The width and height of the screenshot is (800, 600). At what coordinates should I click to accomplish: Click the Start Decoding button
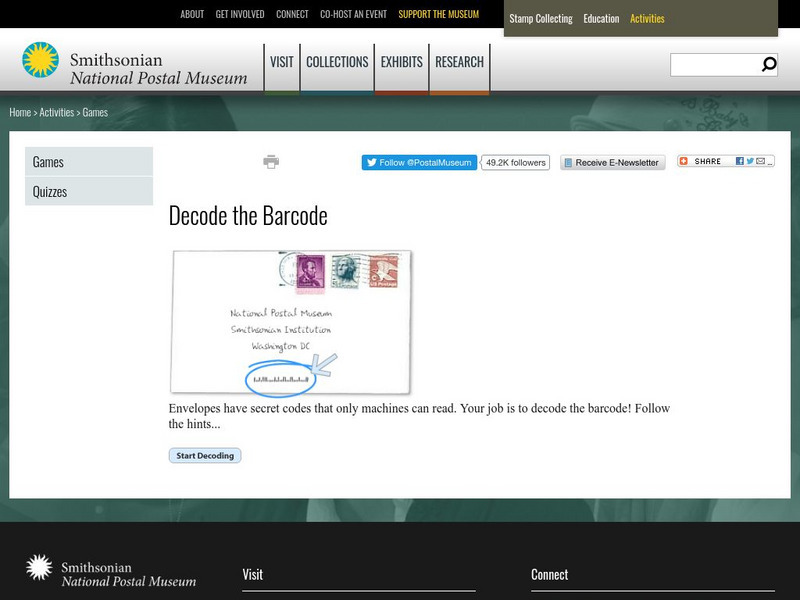pos(204,455)
